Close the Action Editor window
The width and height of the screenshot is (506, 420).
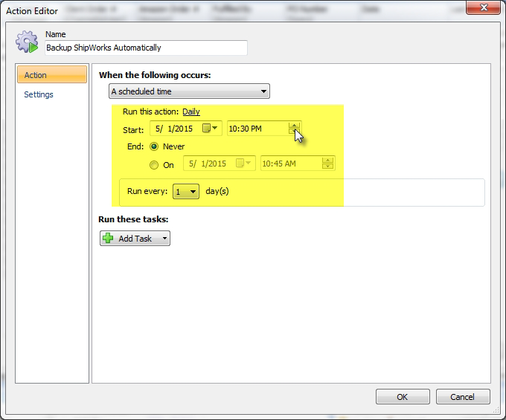[483, 7]
